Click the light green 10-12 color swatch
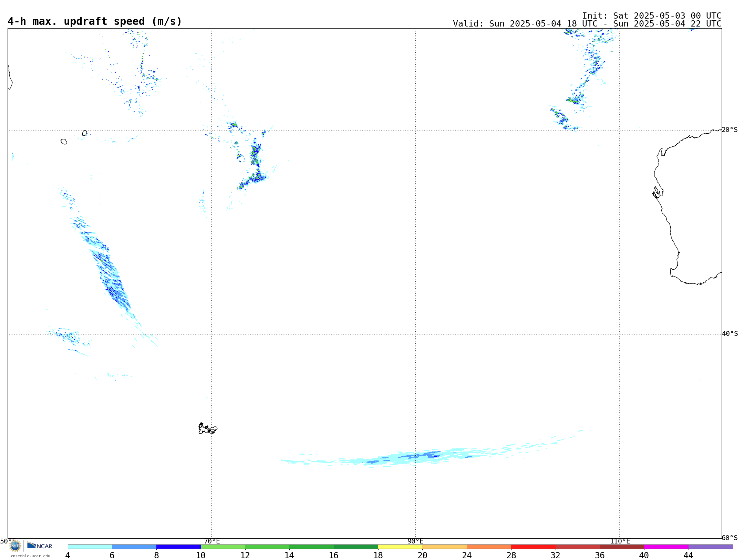The width and height of the screenshot is (744, 560). coord(223,547)
